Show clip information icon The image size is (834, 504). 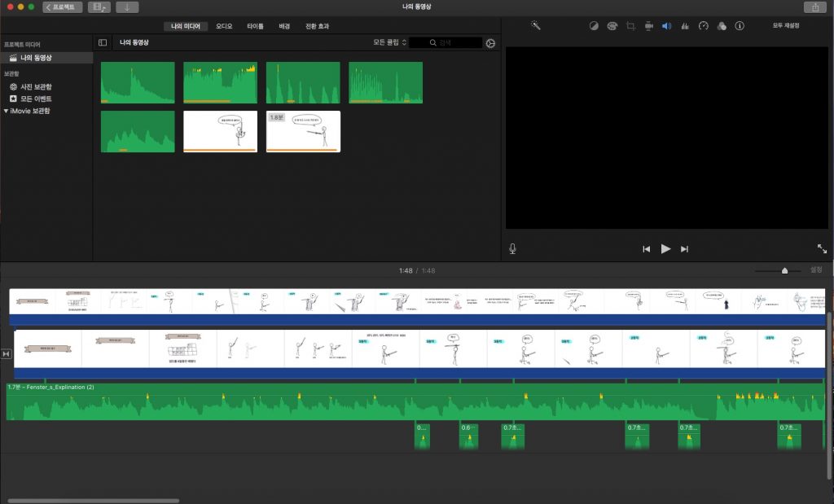tap(740, 26)
